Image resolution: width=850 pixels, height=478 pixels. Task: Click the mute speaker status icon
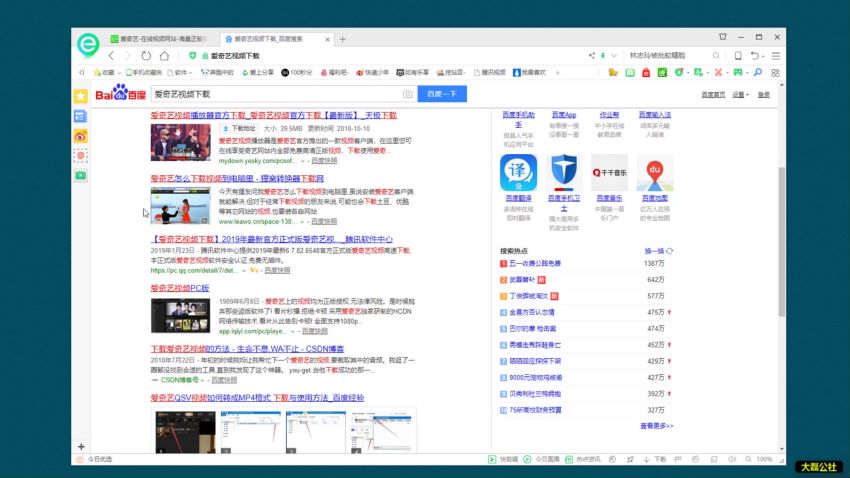[731, 459]
